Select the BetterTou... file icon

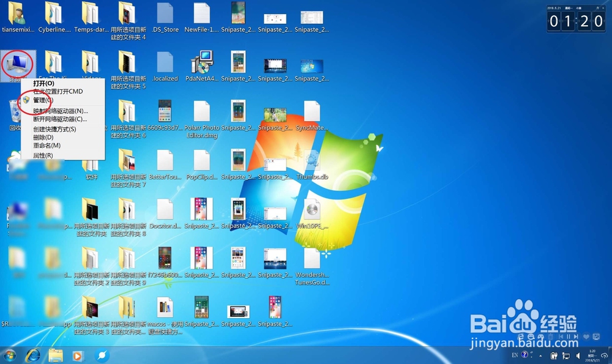click(x=165, y=165)
